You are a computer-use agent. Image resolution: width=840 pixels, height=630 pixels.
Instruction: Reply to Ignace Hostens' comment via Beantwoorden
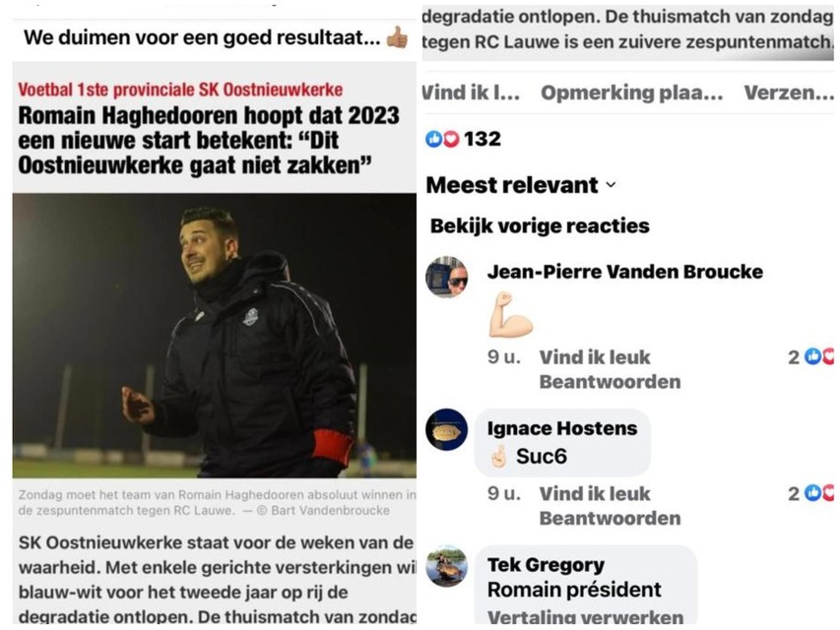coord(610,519)
